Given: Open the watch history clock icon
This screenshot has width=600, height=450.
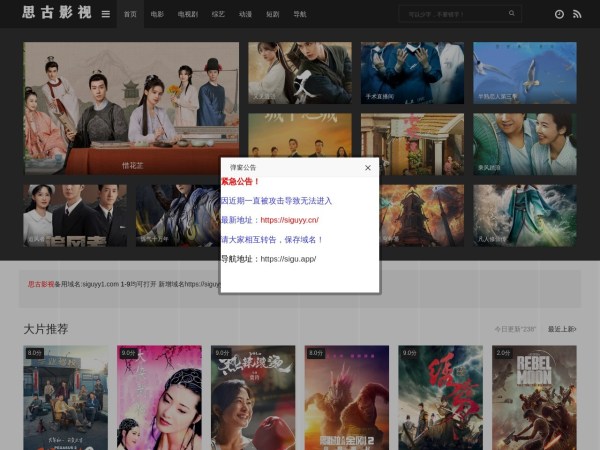Looking at the screenshot, I should (559, 14).
